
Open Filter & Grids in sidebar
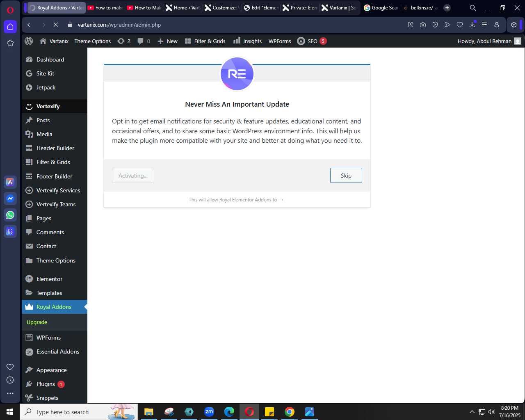[54, 162]
